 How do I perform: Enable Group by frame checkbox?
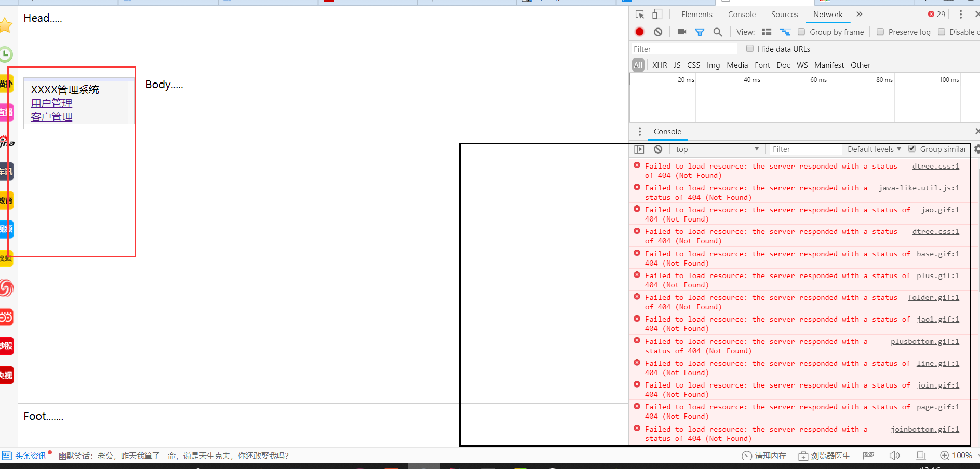point(801,32)
